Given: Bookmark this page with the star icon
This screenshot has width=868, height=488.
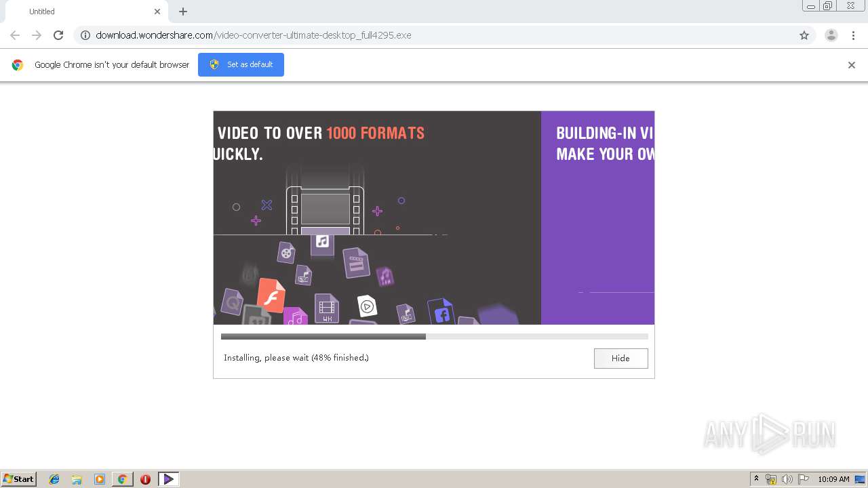Looking at the screenshot, I should point(804,35).
